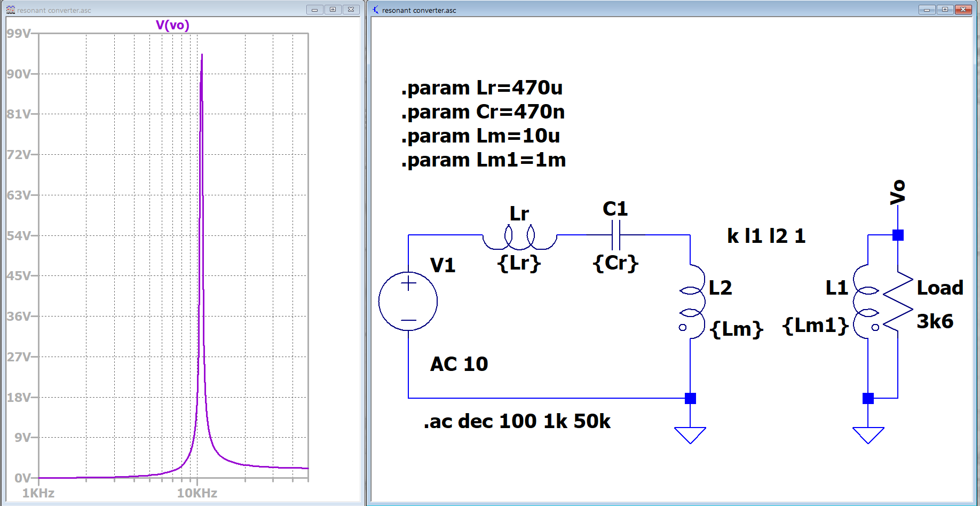Click the V1 voltage source symbol
The height and width of the screenshot is (506, 980).
coord(408,301)
